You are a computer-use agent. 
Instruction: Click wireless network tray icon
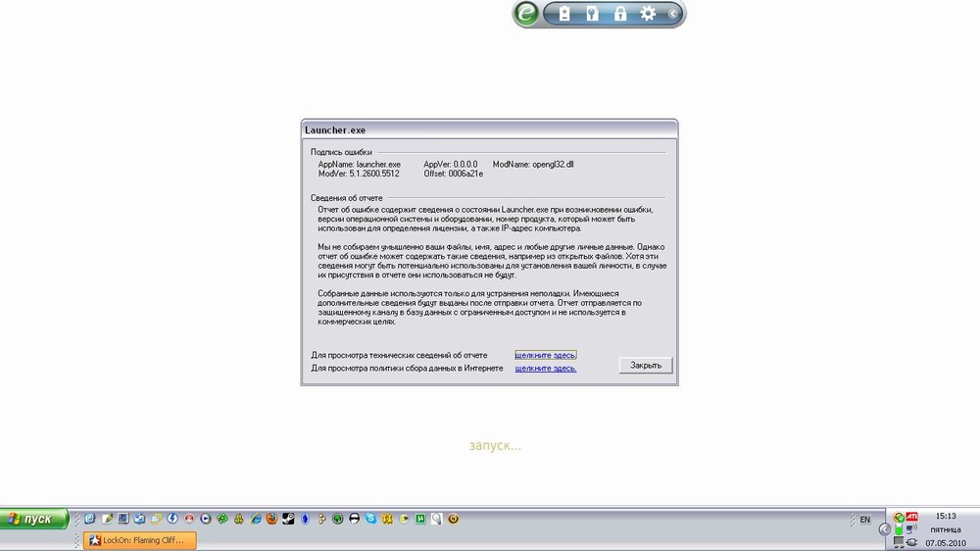[911, 529]
